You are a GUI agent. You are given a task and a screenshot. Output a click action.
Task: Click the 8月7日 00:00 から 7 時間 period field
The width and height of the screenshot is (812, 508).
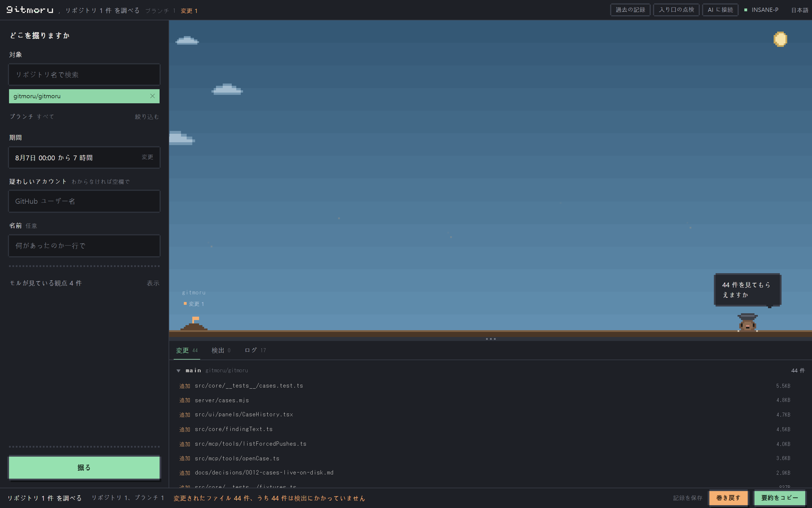tap(84, 157)
